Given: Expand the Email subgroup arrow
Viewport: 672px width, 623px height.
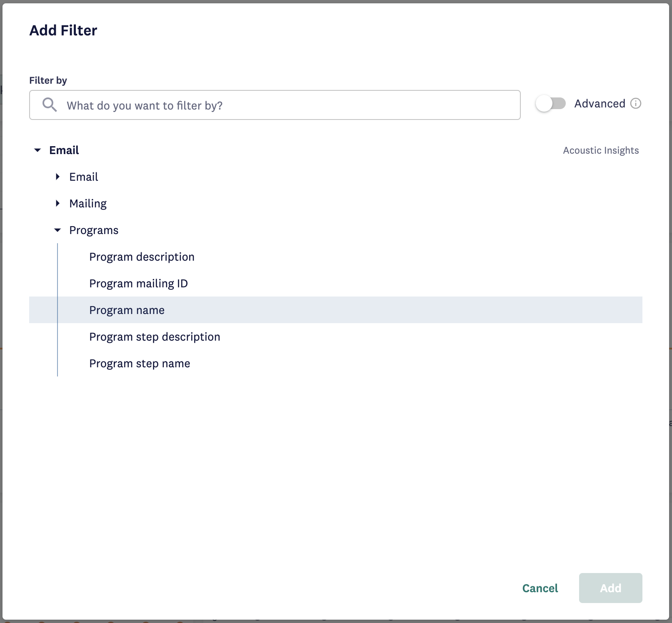Looking at the screenshot, I should click(57, 177).
